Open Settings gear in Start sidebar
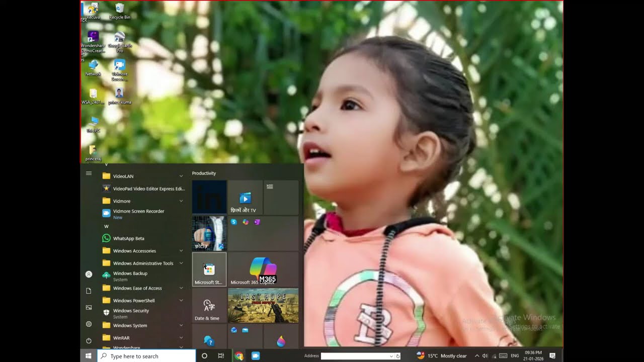The height and width of the screenshot is (362, 644). click(x=89, y=324)
